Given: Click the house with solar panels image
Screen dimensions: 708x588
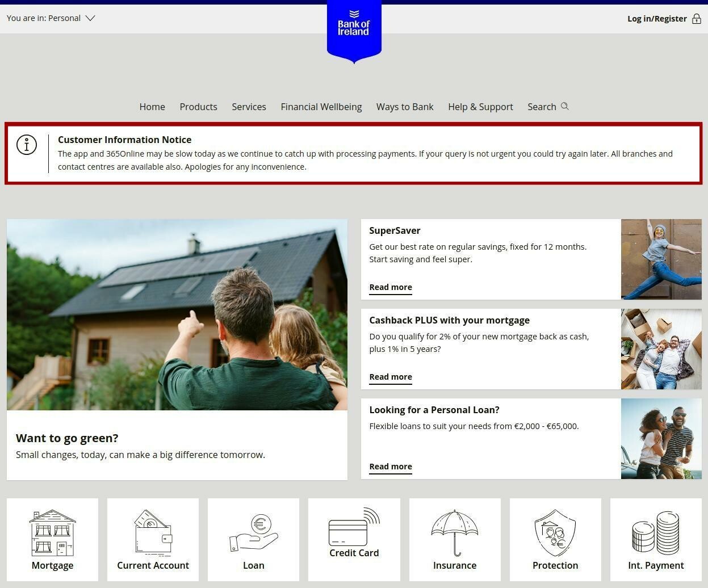Looking at the screenshot, I should [177, 314].
